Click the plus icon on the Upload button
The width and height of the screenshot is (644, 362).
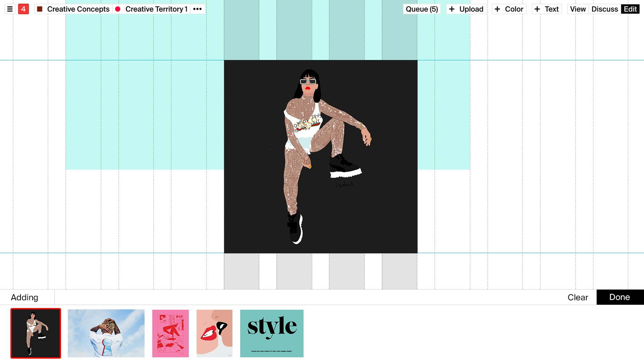pyautogui.click(x=451, y=9)
